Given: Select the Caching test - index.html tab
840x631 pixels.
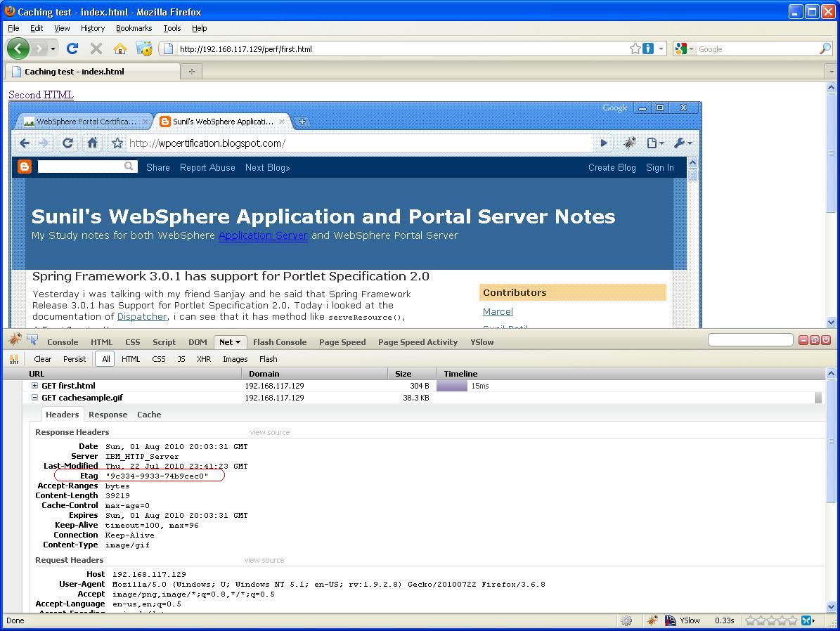Looking at the screenshot, I should (92, 71).
